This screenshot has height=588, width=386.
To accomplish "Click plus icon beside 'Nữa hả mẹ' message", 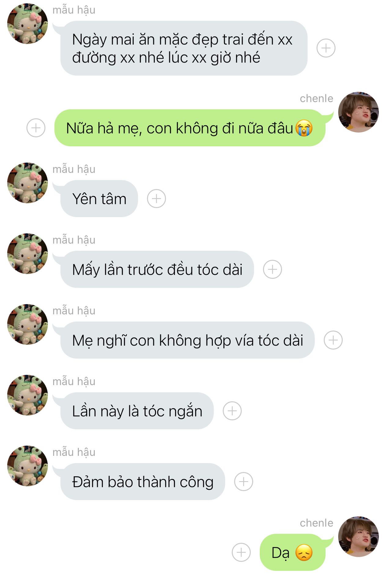I will (36, 128).
